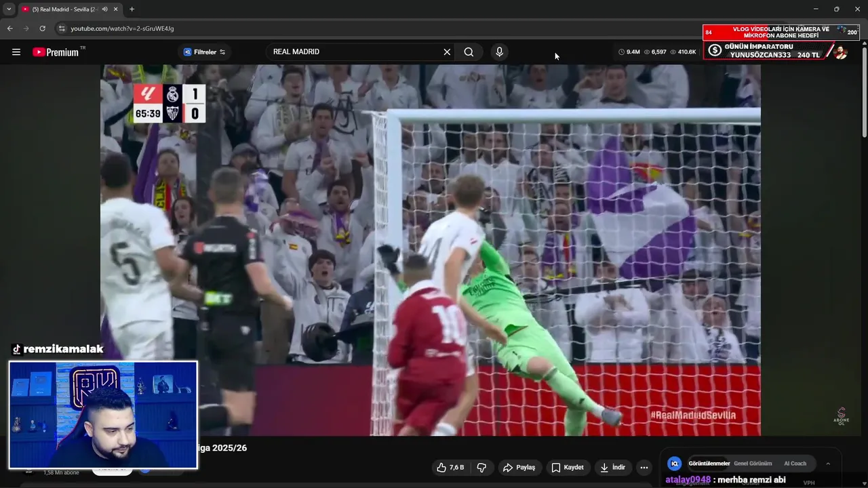Close the Real Madrid - Sevilla tab
This screenshot has width=868, height=488.
tap(116, 9)
